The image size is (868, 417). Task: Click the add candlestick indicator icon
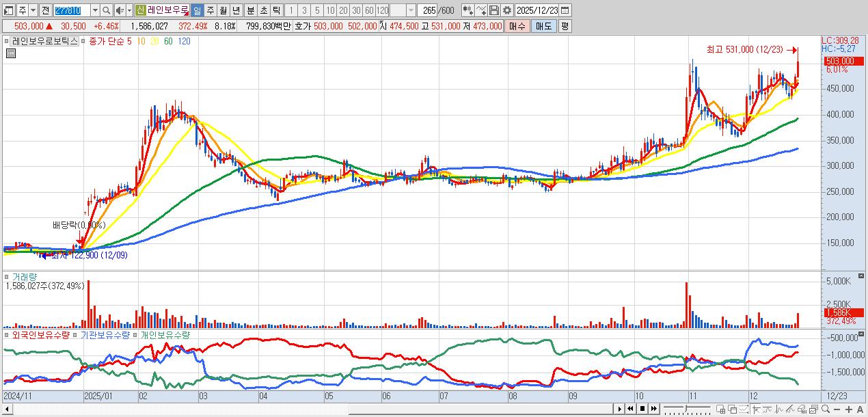click(x=468, y=10)
